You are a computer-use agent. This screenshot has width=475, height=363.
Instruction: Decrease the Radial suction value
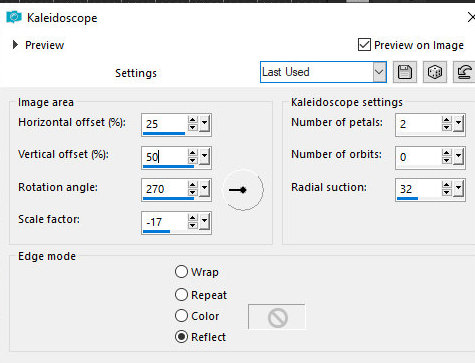tap(447, 192)
